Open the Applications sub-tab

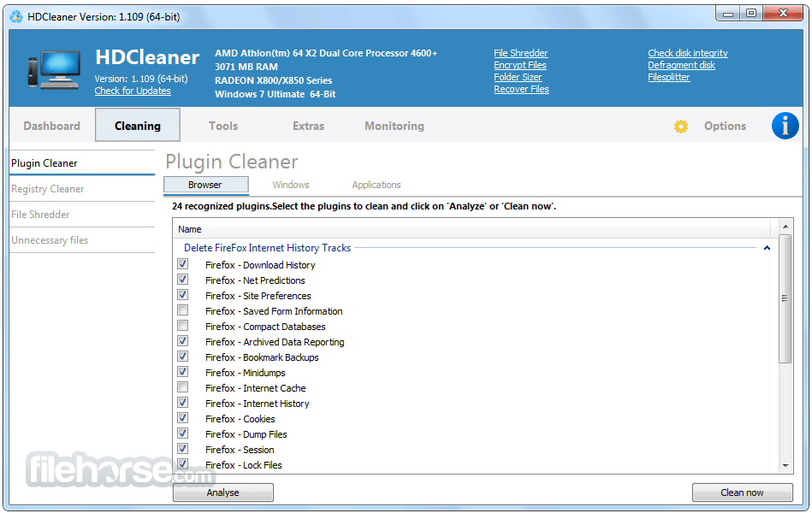[376, 185]
